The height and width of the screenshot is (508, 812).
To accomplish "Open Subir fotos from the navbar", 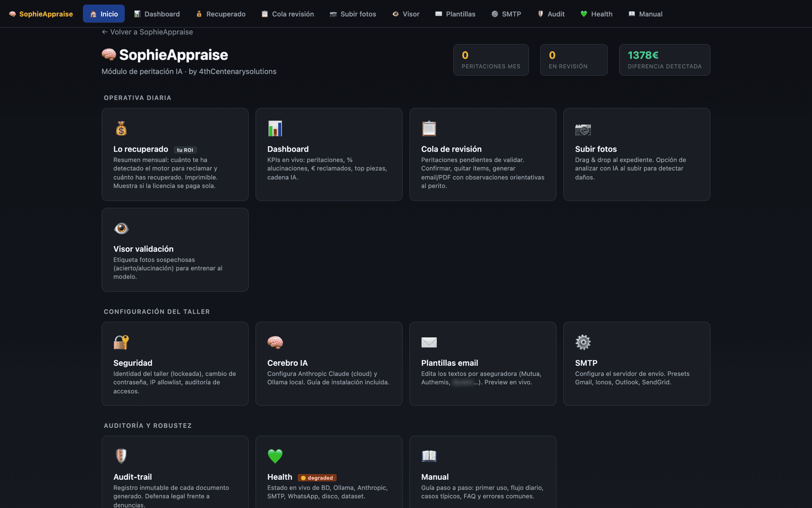I will (x=353, y=14).
